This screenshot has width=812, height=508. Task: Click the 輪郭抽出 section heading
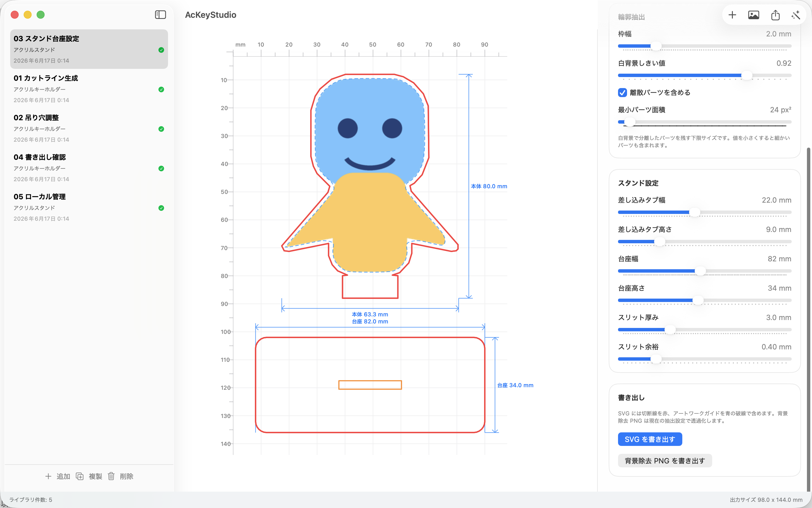(x=632, y=17)
